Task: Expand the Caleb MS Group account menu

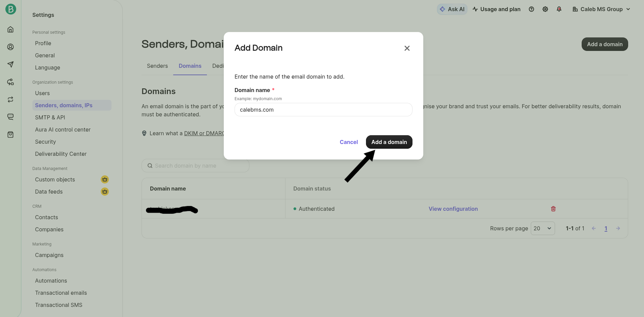Action: coord(601,9)
